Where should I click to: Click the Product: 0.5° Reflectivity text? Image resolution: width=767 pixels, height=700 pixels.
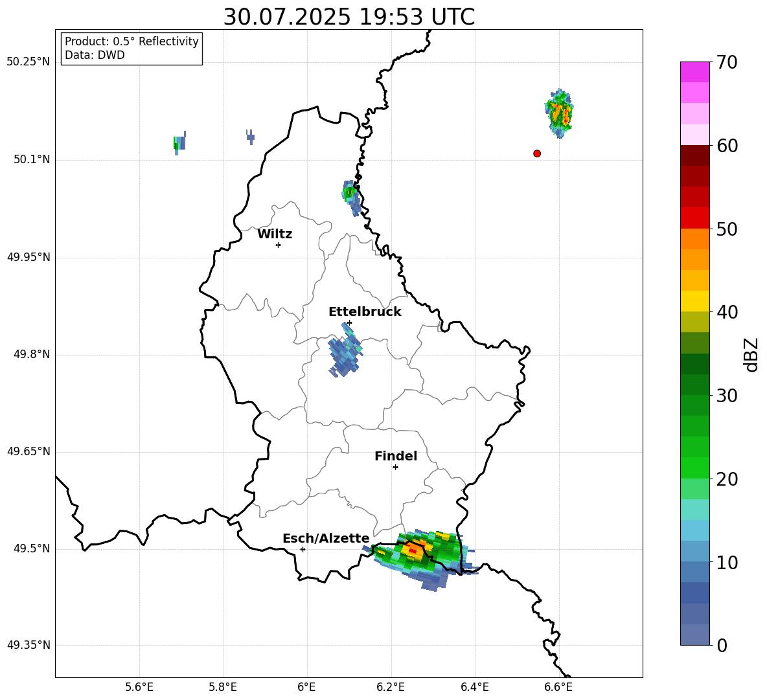click(x=132, y=41)
